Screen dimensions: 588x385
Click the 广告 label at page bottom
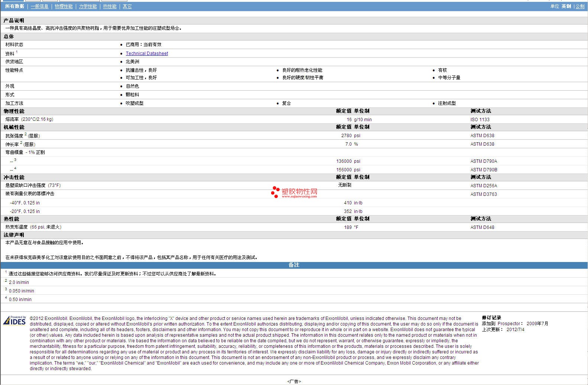[x=294, y=381]
